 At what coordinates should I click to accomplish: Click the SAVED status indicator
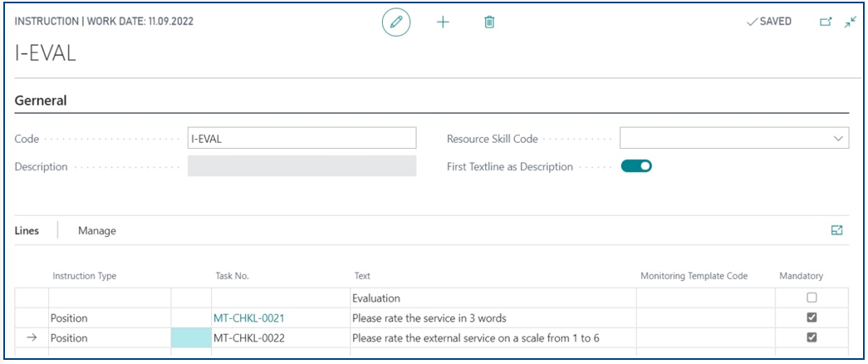[769, 22]
